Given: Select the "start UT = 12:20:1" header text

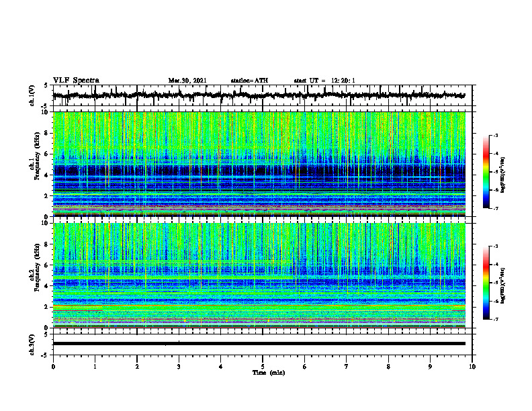Looking at the screenshot, I should [324, 81].
